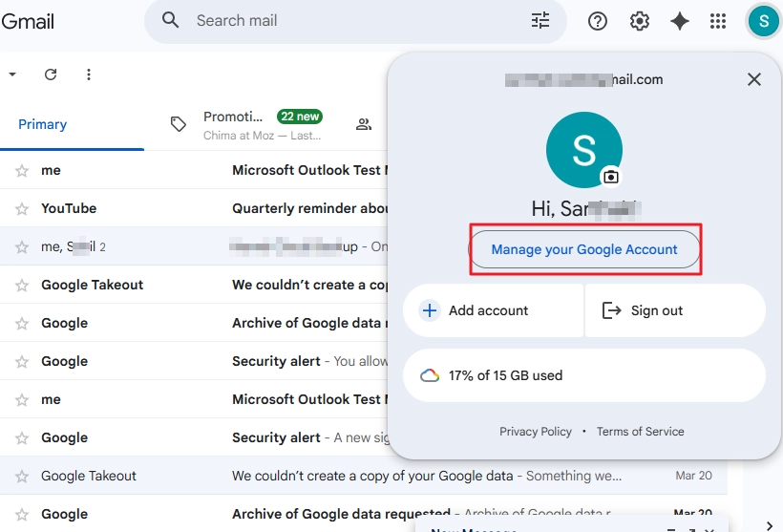The image size is (783, 532).
Task: Star the Security alert You allowed email
Action: [x=21, y=361]
